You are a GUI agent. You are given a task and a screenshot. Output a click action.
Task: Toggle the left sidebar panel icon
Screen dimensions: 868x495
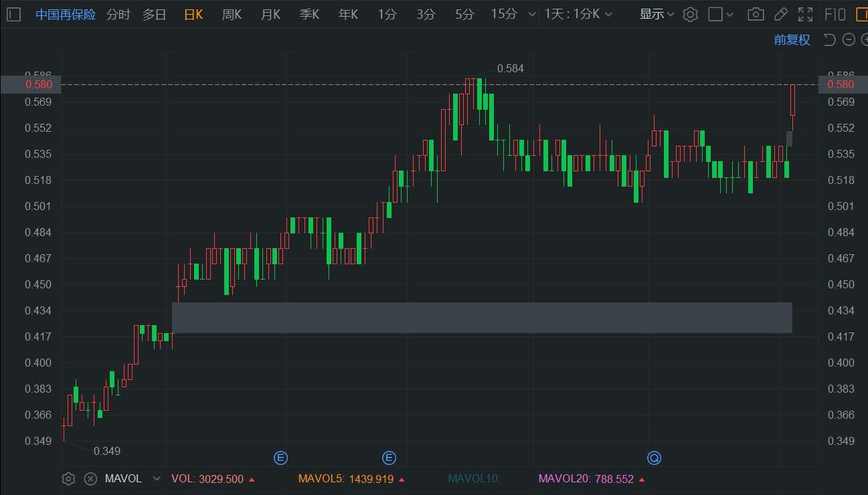click(13, 14)
